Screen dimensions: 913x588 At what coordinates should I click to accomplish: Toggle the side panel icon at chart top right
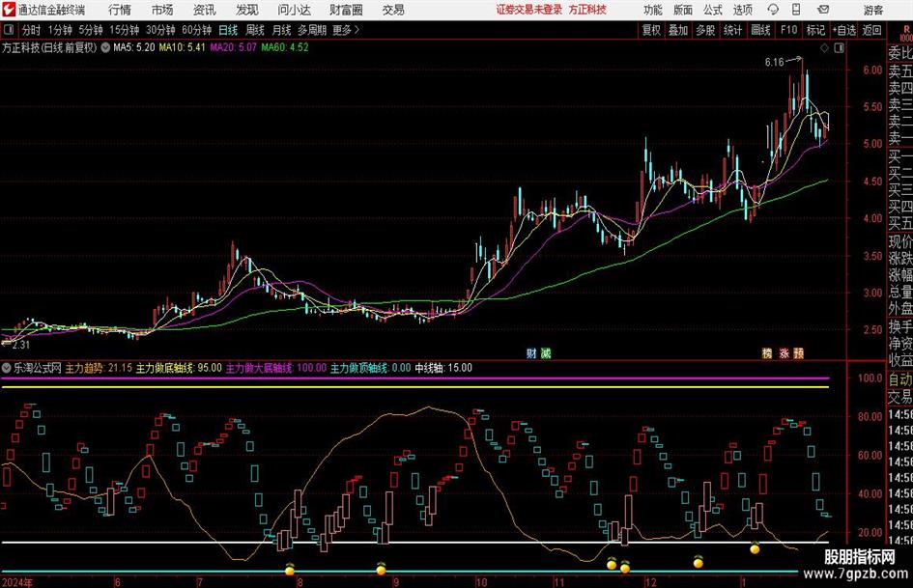(x=839, y=47)
